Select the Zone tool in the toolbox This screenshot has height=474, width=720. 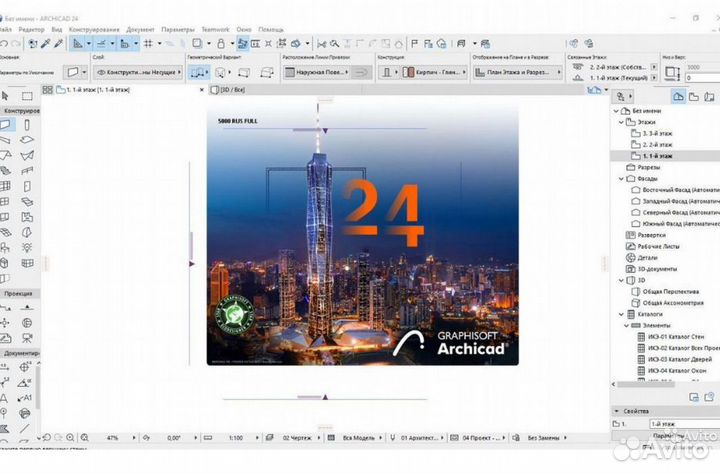(x=27, y=217)
